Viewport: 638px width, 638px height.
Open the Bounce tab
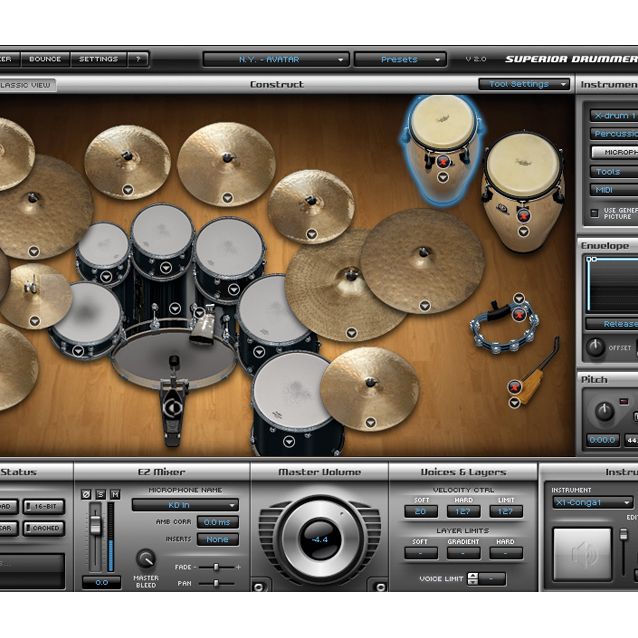click(45, 59)
